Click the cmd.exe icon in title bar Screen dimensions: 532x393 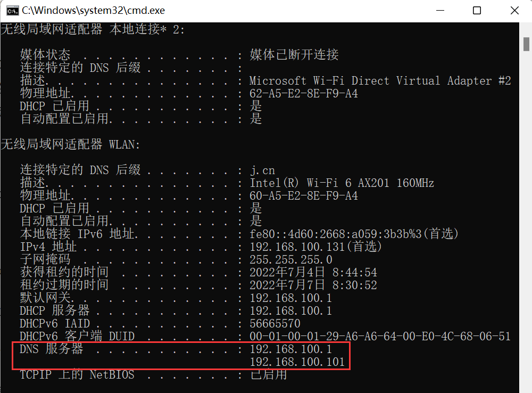pyautogui.click(x=9, y=11)
